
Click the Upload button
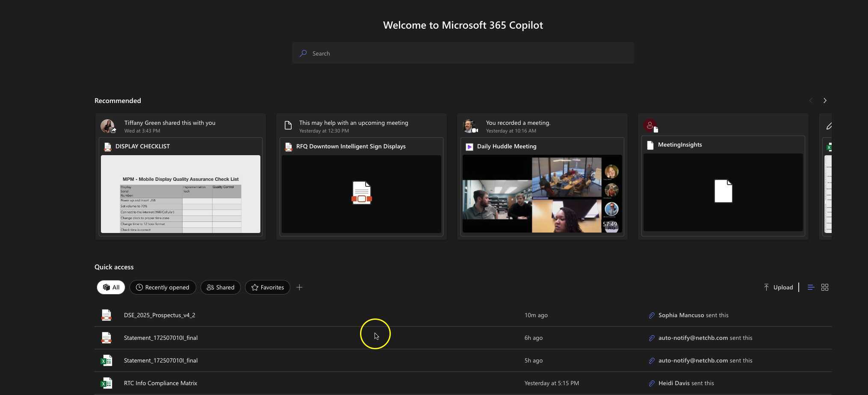click(778, 287)
